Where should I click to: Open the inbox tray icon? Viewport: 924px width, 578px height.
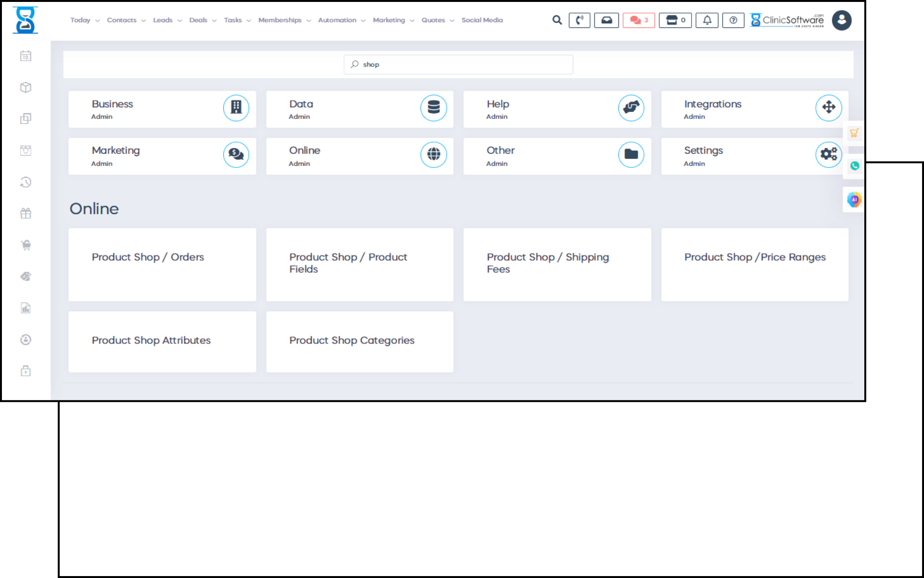(x=606, y=20)
